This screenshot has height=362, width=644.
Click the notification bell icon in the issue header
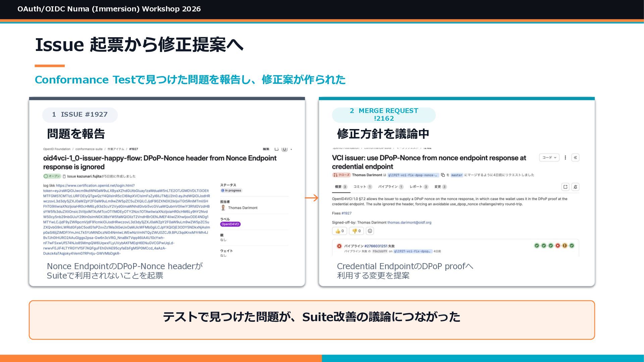tap(284, 149)
